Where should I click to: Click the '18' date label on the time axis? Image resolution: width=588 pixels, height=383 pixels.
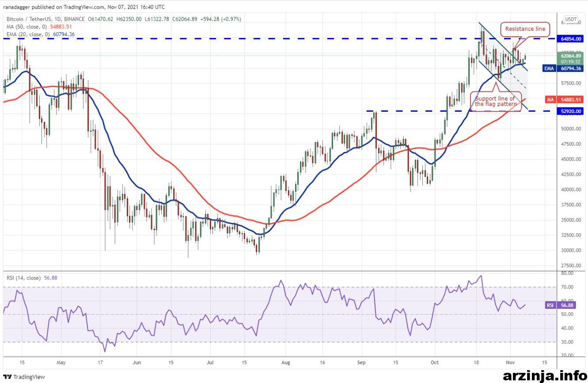point(476,362)
